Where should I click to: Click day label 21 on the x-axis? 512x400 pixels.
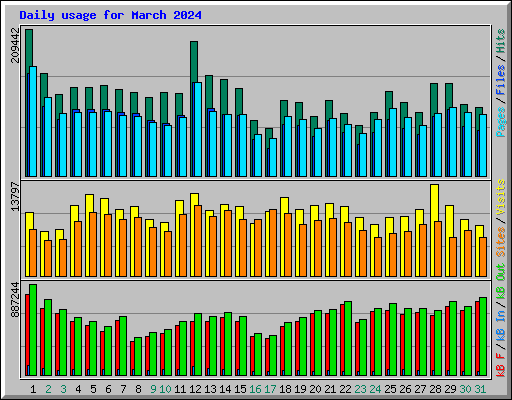click(x=330, y=389)
